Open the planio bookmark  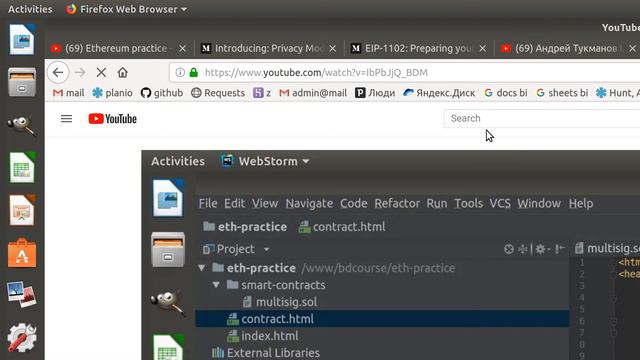click(112, 93)
